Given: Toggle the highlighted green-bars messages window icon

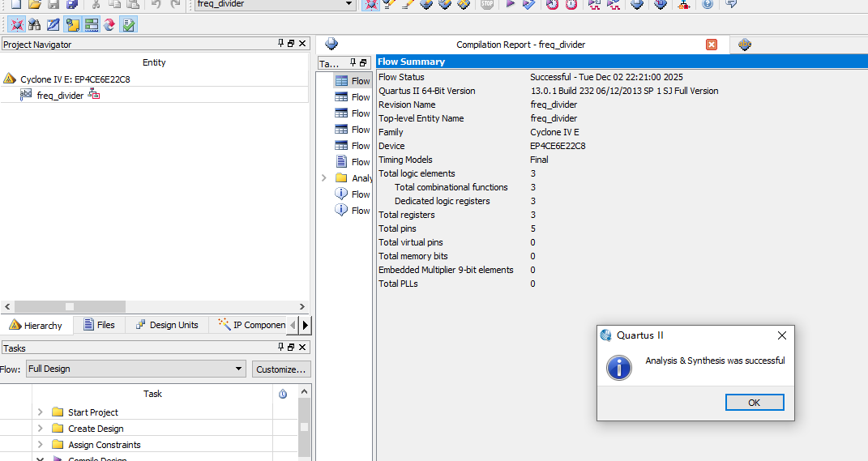Looking at the screenshot, I should [x=92, y=24].
